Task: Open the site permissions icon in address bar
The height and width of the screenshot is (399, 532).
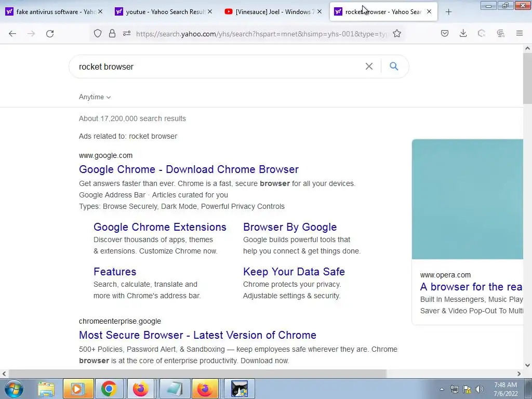Action: click(x=127, y=34)
